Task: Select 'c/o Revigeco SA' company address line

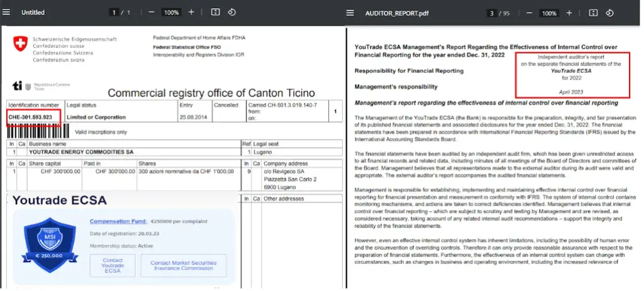Action: pos(284,171)
